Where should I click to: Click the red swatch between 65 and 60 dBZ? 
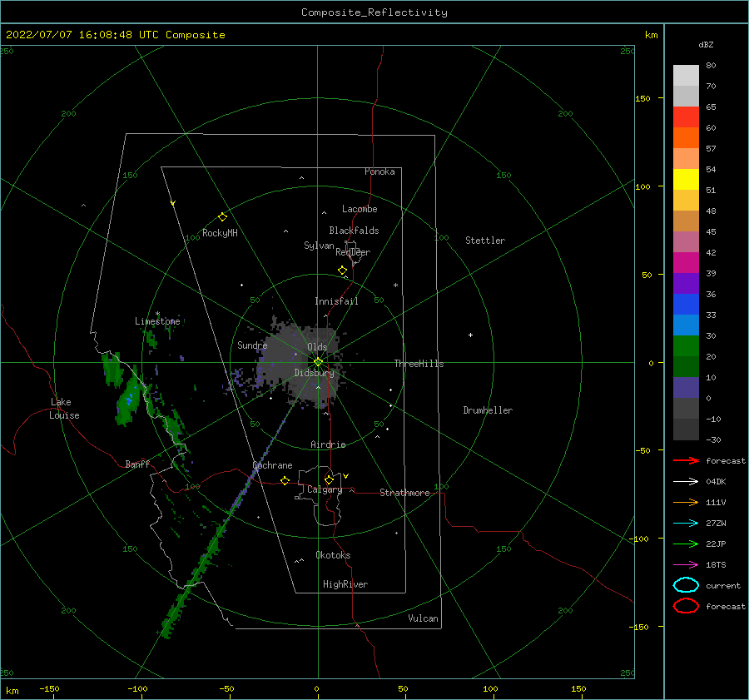[686, 117]
